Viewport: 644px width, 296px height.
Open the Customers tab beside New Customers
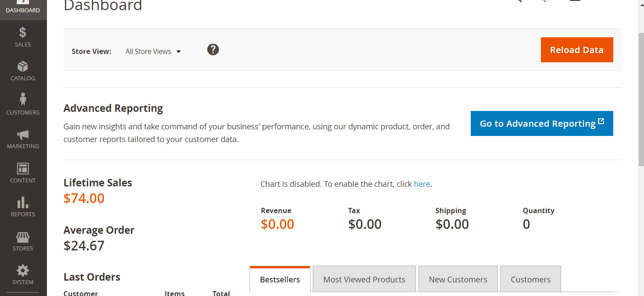click(x=530, y=279)
